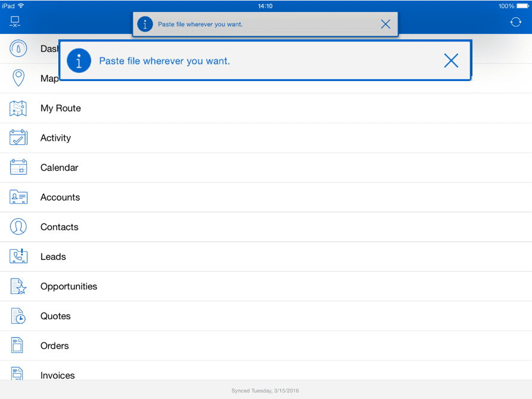Select Opportunities from the list

coord(266,286)
